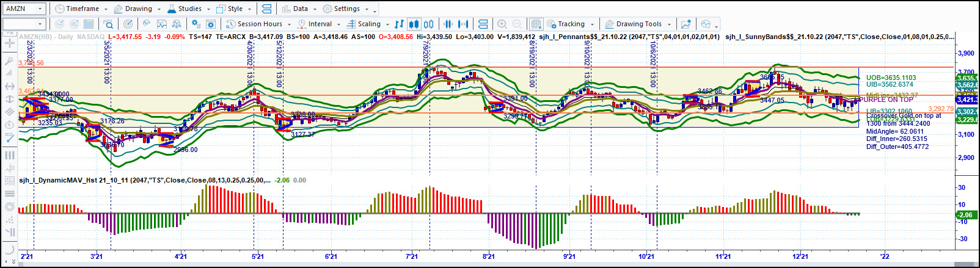This screenshot has height=268, width=980.
Task: Click the MidAngle= 62.0611 readout
Action: [895, 131]
